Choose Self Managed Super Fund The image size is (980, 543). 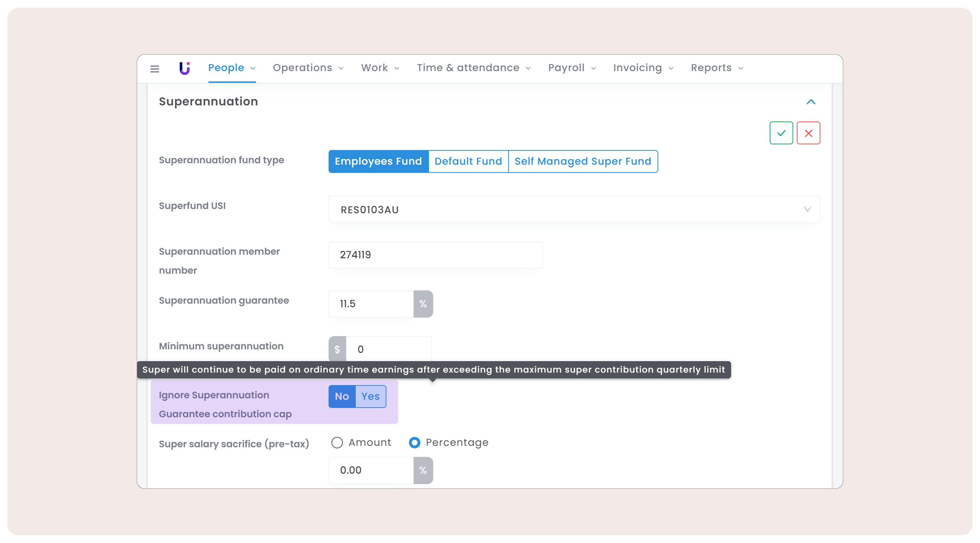(x=582, y=161)
